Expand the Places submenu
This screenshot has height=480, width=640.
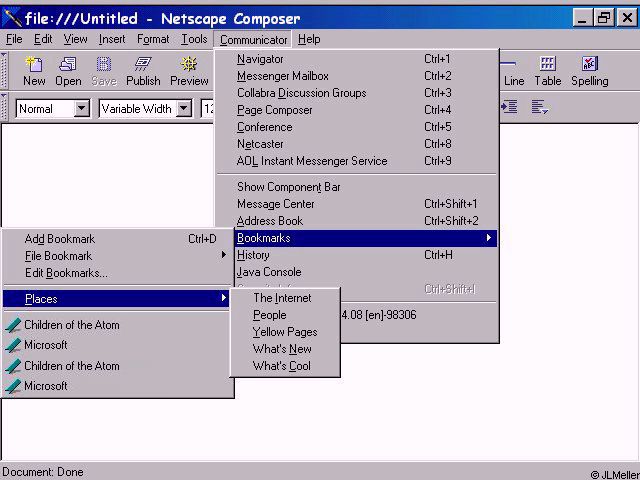click(116, 299)
